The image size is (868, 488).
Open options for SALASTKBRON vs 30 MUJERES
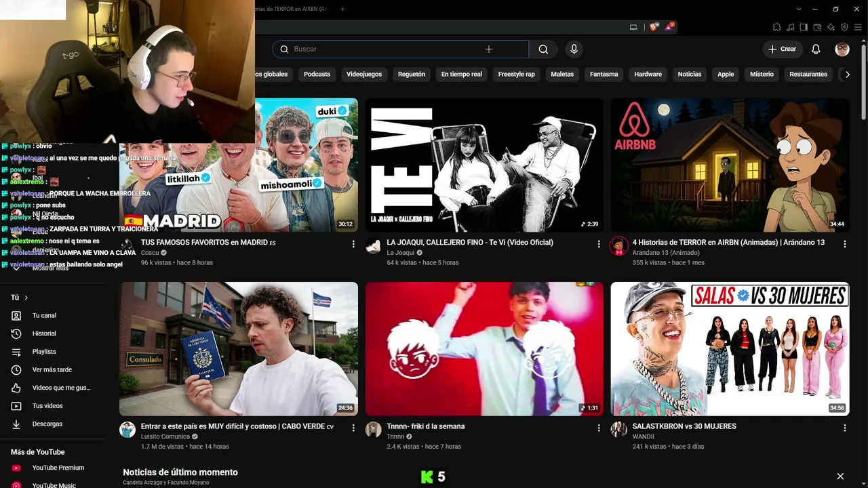click(845, 428)
